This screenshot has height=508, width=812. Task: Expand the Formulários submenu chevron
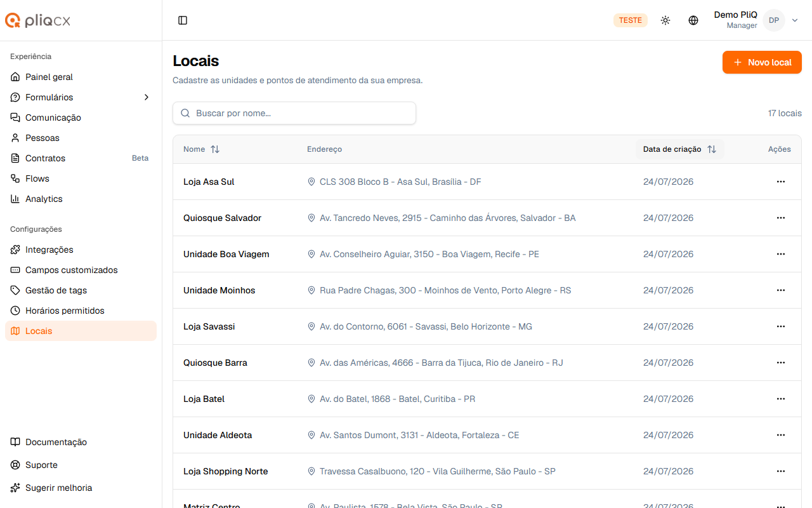(147, 97)
